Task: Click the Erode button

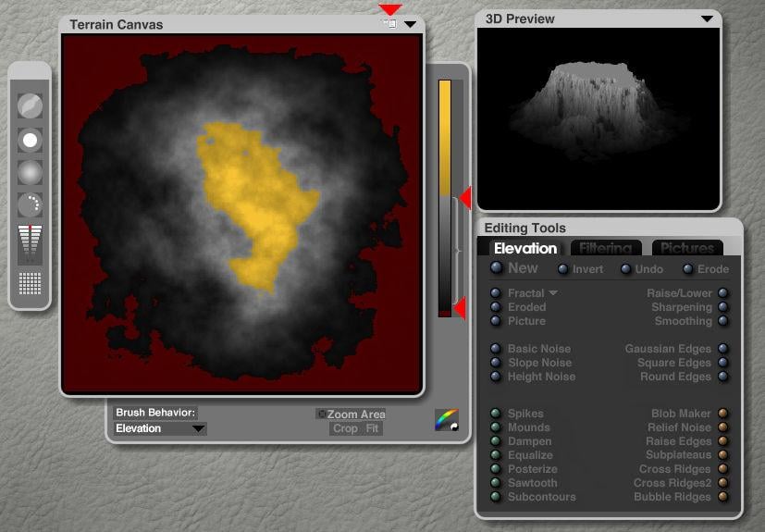Action: pos(706,269)
